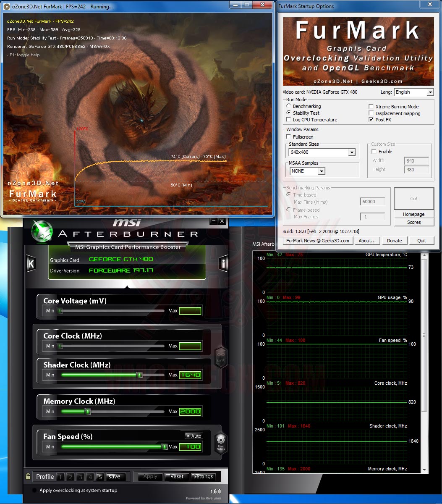
Task: Click the Shader Clock slider handle
Action: click(140, 375)
